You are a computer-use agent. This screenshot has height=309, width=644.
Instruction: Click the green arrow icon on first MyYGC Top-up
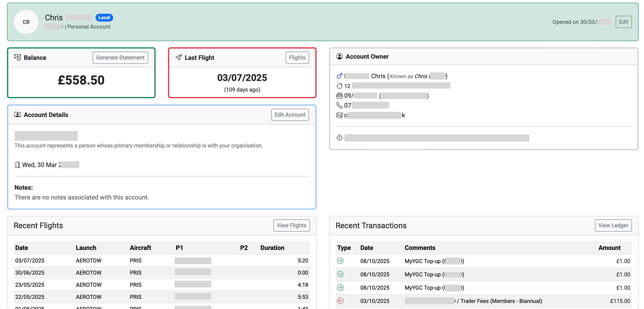pyautogui.click(x=341, y=261)
